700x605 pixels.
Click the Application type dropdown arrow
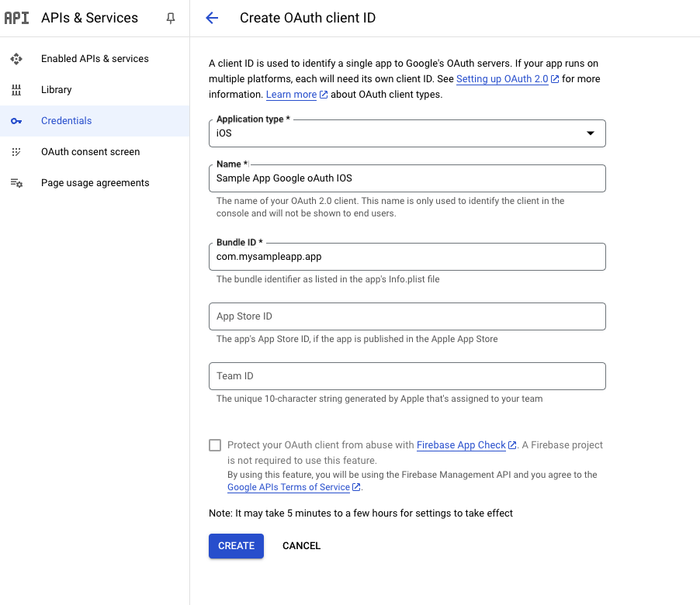coord(591,133)
